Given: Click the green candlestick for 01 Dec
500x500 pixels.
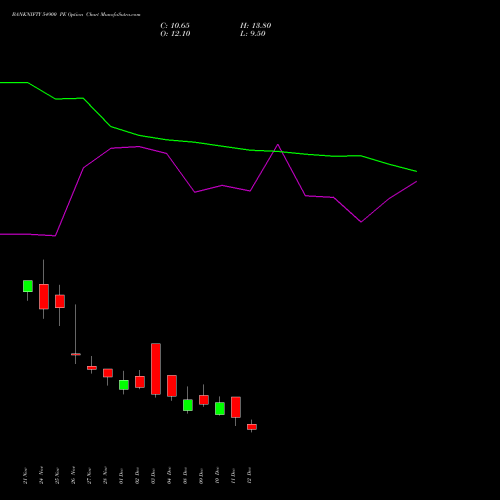Looking at the screenshot, I should click(124, 385).
